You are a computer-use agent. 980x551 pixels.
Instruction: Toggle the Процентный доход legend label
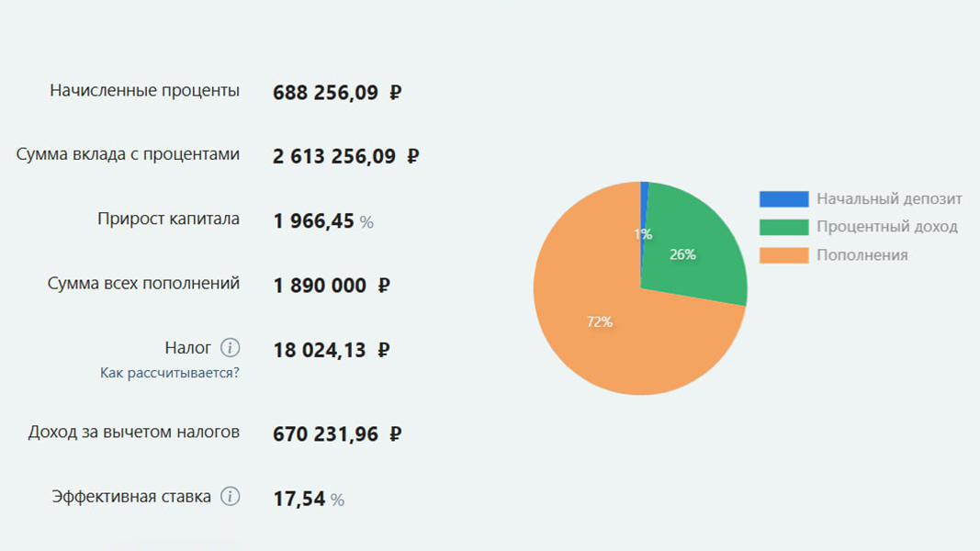[x=886, y=227]
